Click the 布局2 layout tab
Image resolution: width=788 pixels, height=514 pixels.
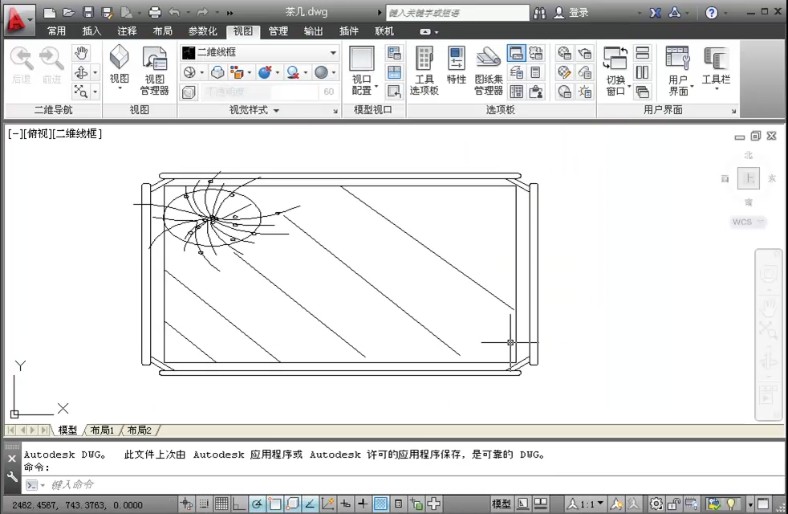(140, 430)
